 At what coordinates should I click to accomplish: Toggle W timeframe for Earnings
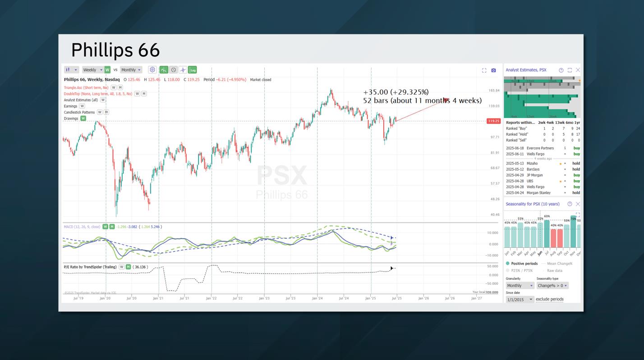coord(82,106)
